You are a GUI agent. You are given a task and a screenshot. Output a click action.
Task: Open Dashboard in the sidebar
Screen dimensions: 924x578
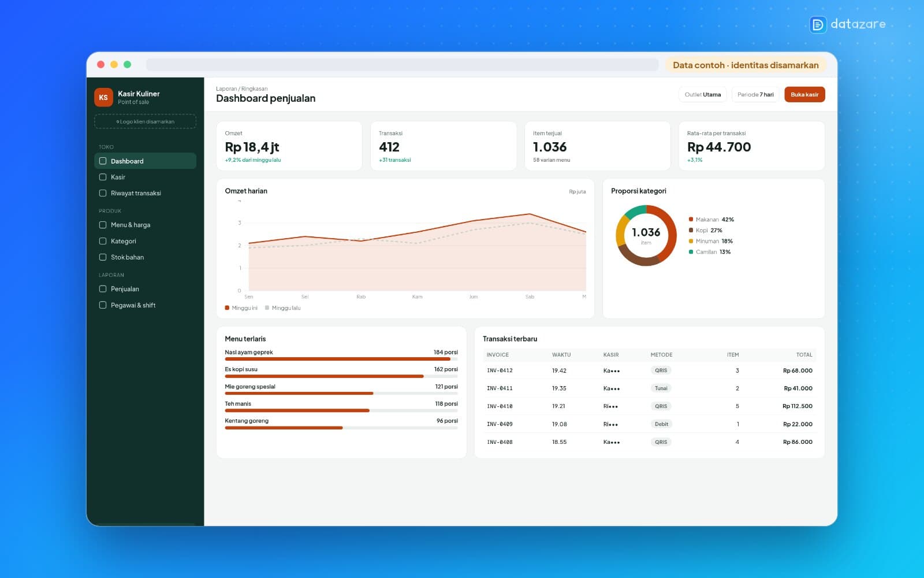tap(145, 161)
